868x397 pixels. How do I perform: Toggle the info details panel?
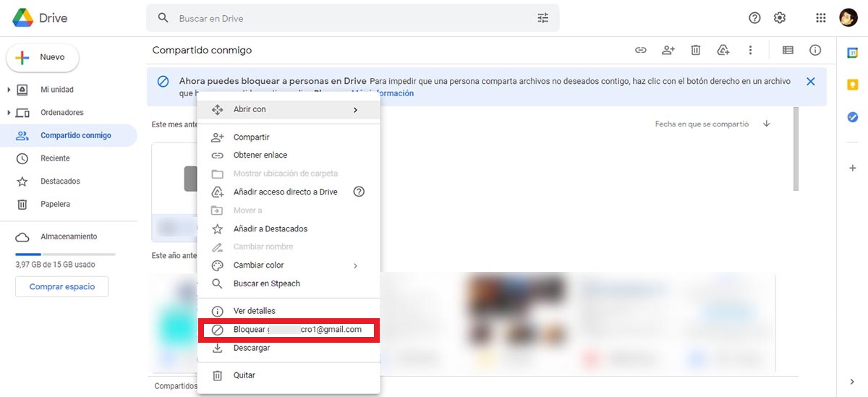point(815,50)
